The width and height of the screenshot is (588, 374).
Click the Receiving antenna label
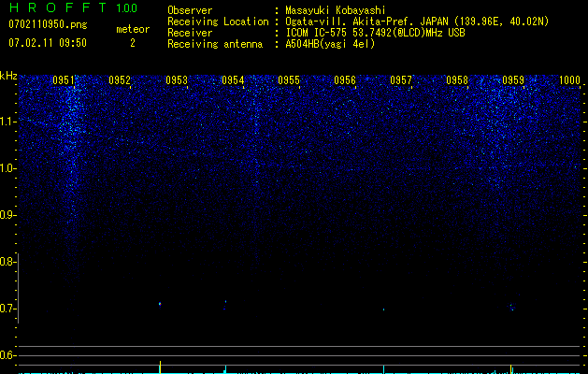click(x=215, y=44)
